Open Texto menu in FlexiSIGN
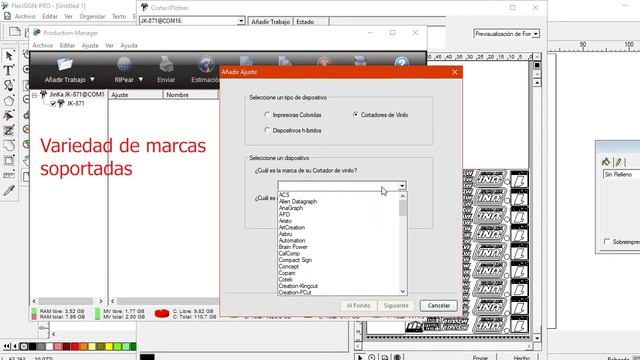The image size is (640, 360). click(x=119, y=16)
